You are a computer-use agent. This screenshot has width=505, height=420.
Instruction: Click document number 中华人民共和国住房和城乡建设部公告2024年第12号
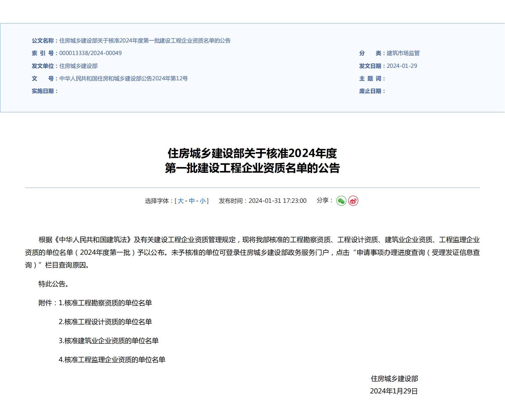tap(123, 79)
